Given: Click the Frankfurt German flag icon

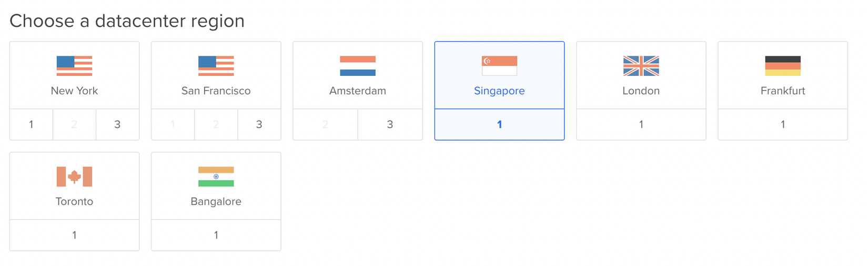Looking at the screenshot, I should click(783, 66).
